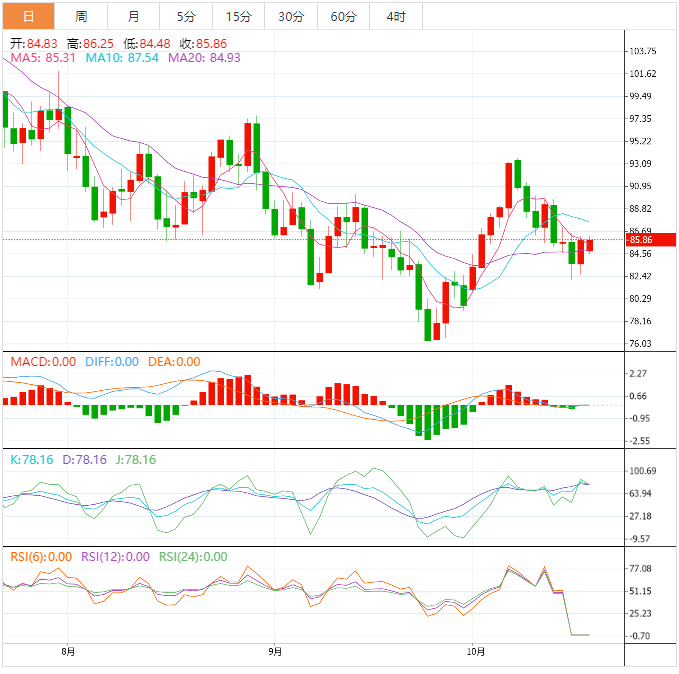Click the 8月 date axis label
The height and width of the screenshot is (674, 679).
coord(68,652)
